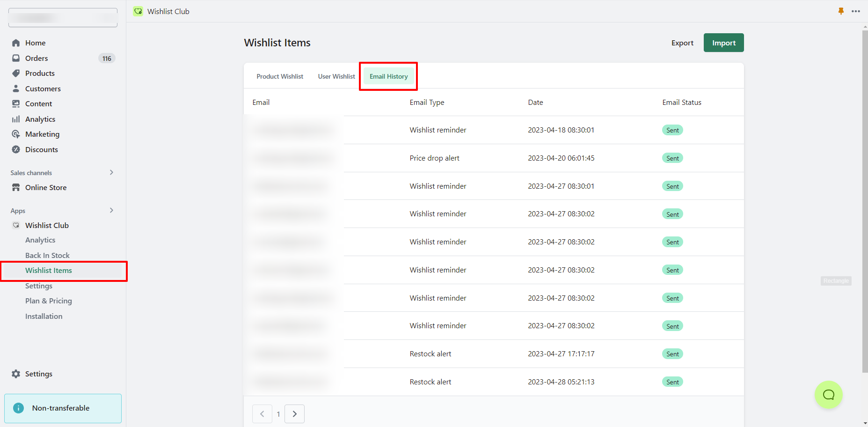The image size is (868, 427).
Task: Open Plan & Pricing settings
Action: click(48, 301)
